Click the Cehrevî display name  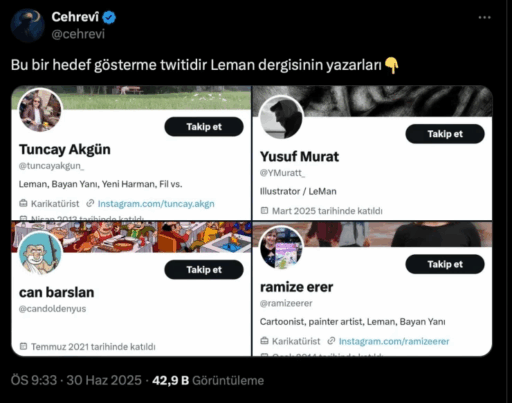(x=75, y=17)
